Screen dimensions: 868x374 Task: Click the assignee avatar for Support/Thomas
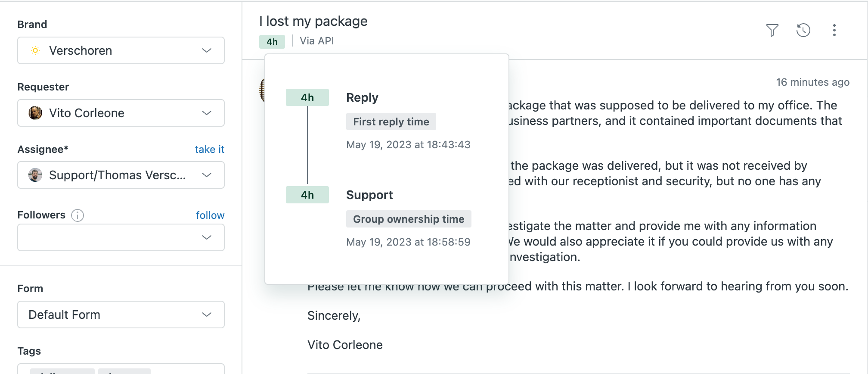(35, 175)
